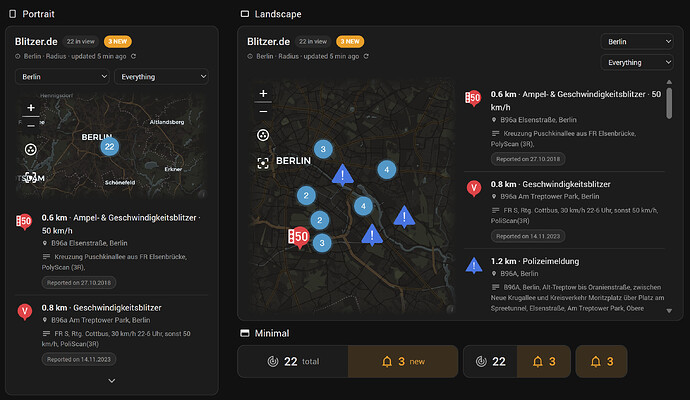
Task: Red 50 icon of Landscape 0.6 km entry
Action: pos(473,98)
